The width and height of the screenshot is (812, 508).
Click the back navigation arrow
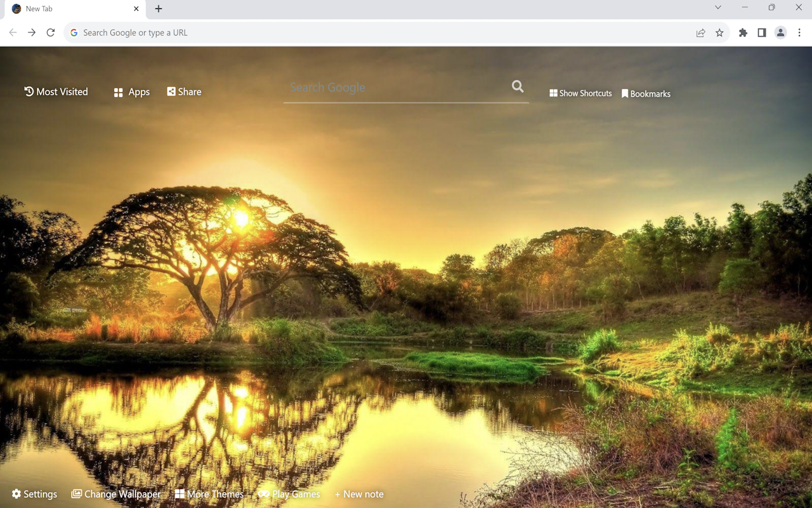pos(13,32)
